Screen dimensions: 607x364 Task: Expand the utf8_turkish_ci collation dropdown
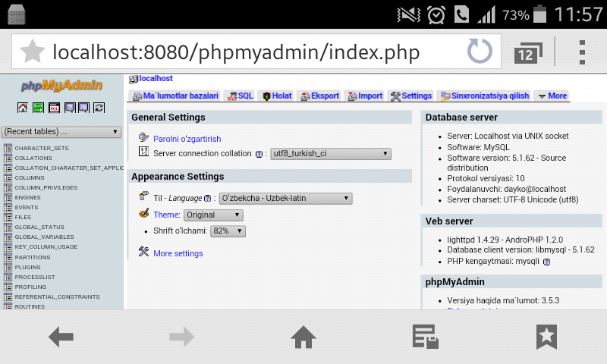click(330, 154)
